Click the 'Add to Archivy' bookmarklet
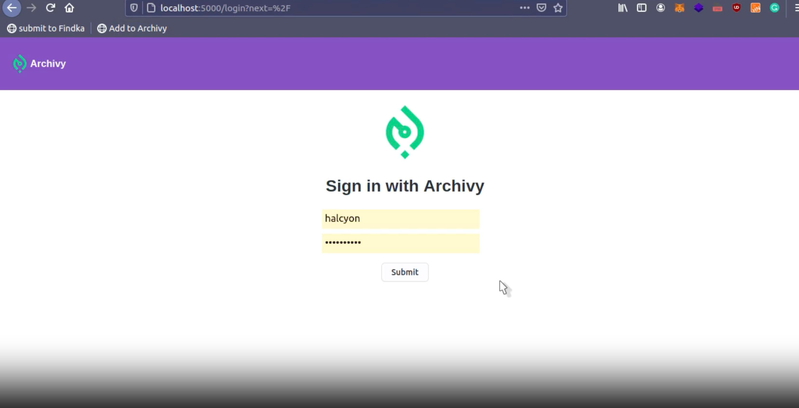 132,29
